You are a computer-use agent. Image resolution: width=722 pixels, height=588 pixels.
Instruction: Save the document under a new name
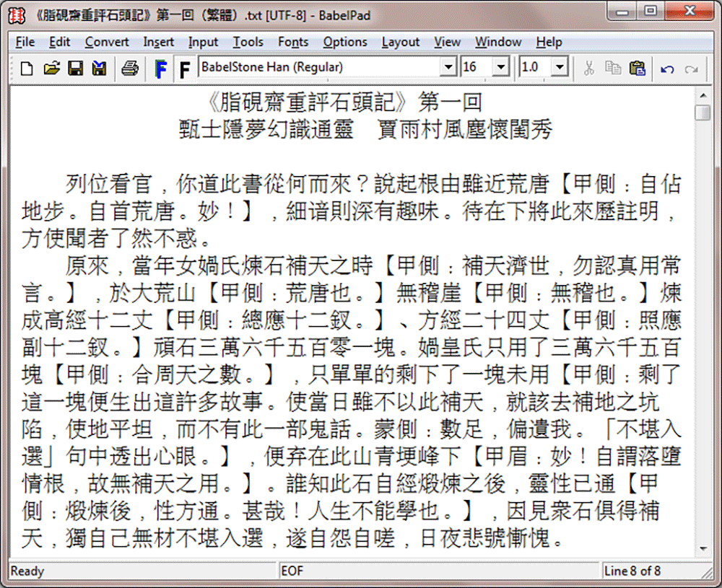coord(100,68)
